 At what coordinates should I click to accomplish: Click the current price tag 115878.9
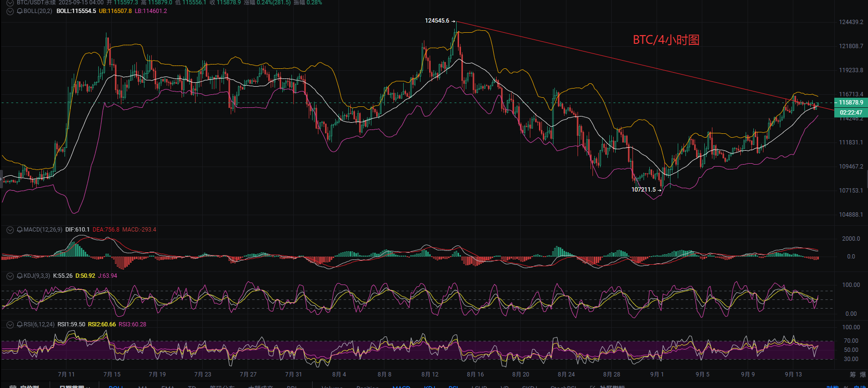pyautogui.click(x=851, y=102)
